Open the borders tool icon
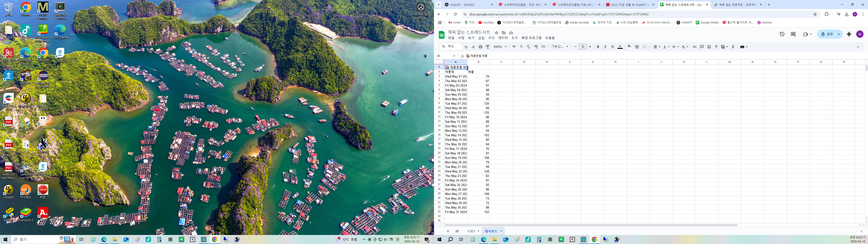This screenshot has height=244, width=868. point(637,47)
